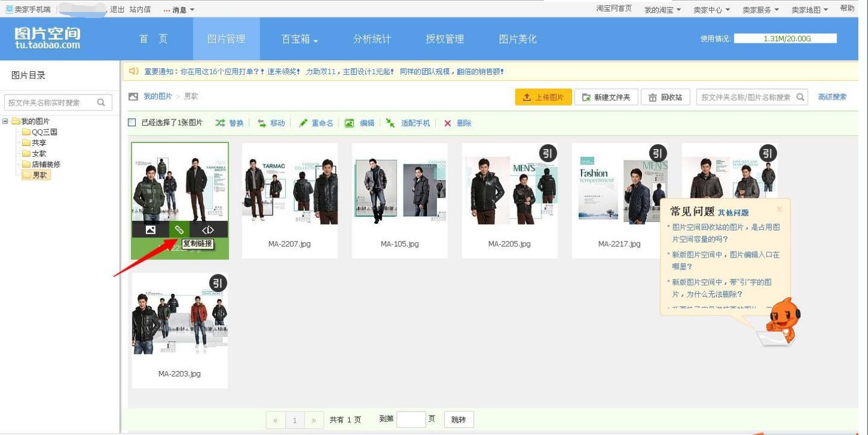Go to the 首页 tab
The width and height of the screenshot is (868, 435).
154,39
